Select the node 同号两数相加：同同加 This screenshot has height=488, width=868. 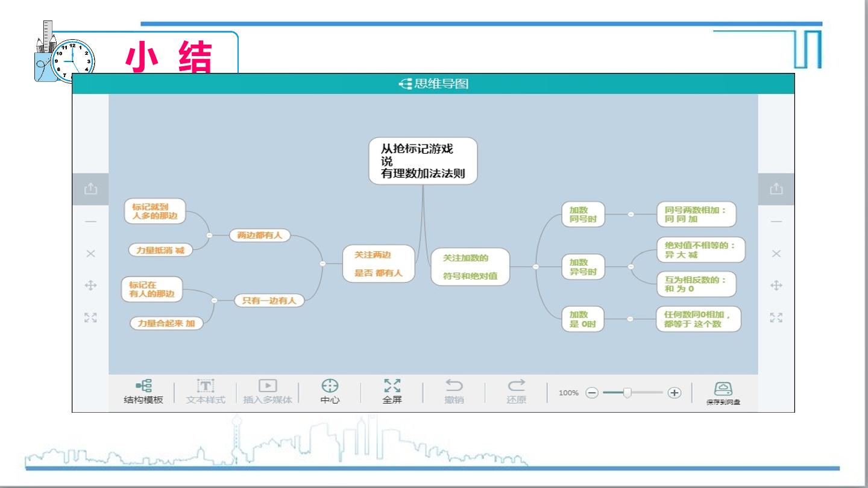click(696, 214)
